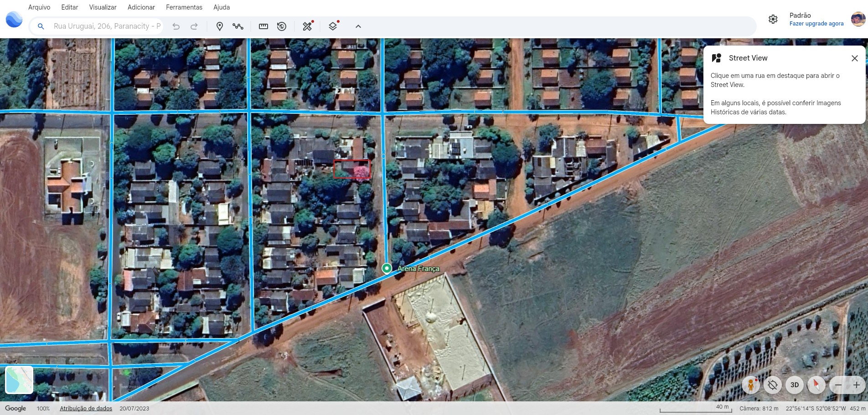Click the zoom in plus button

coord(857,385)
